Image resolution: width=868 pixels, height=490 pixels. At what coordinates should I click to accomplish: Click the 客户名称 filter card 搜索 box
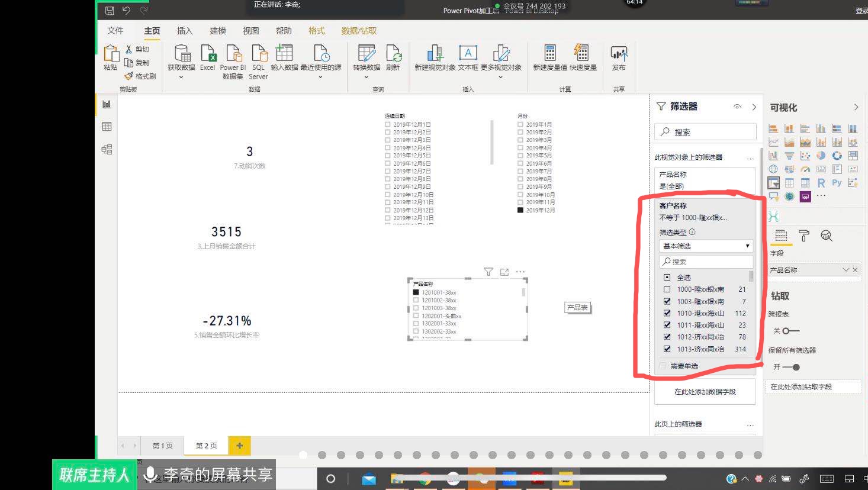point(706,262)
